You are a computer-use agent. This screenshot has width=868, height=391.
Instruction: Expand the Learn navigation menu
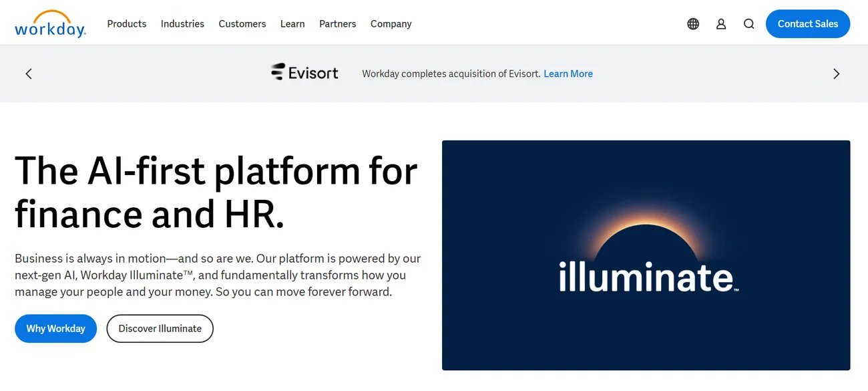292,24
